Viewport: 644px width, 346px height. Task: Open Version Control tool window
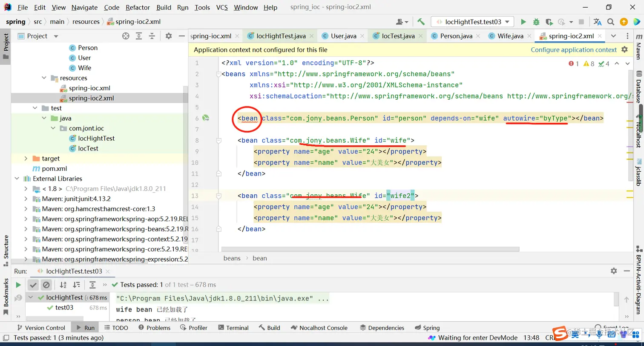(41, 328)
